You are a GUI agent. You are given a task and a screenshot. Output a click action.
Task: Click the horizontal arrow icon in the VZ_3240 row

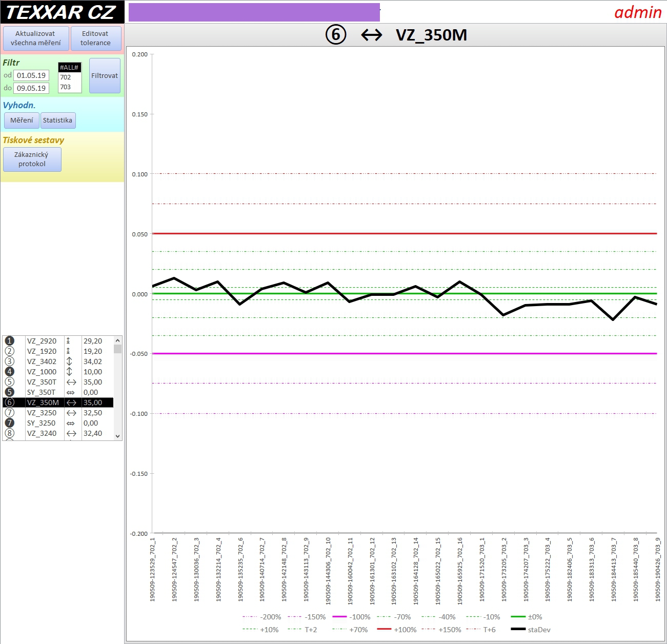pyautogui.click(x=71, y=433)
